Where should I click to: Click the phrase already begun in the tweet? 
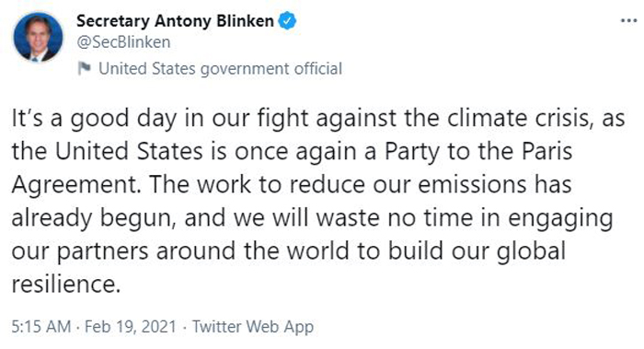(x=93, y=218)
